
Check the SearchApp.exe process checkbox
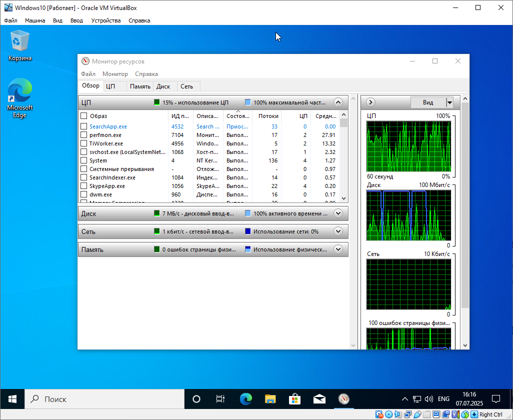click(84, 126)
